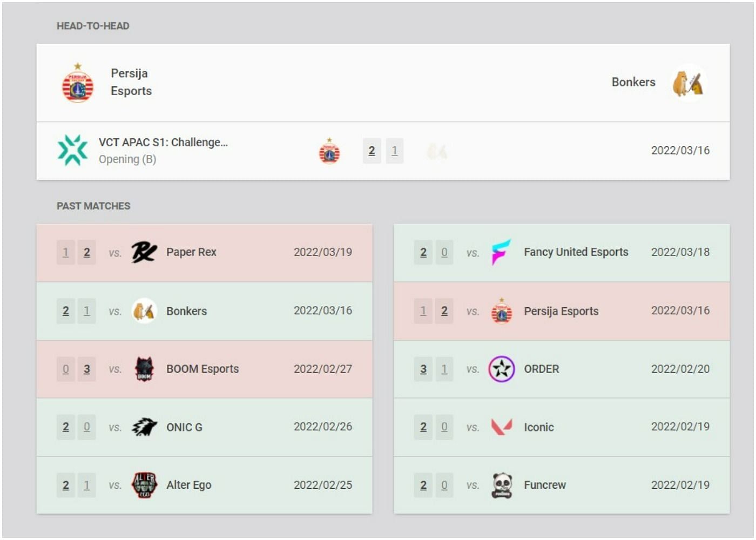Click score 3 on ORDER row
This screenshot has width=756, height=540.
click(x=423, y=369)
